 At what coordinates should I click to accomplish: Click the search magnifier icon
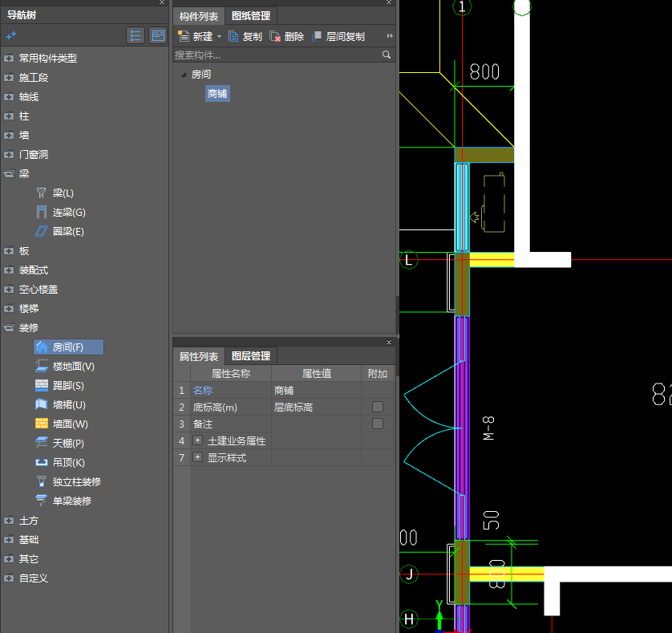click(387, 55)
